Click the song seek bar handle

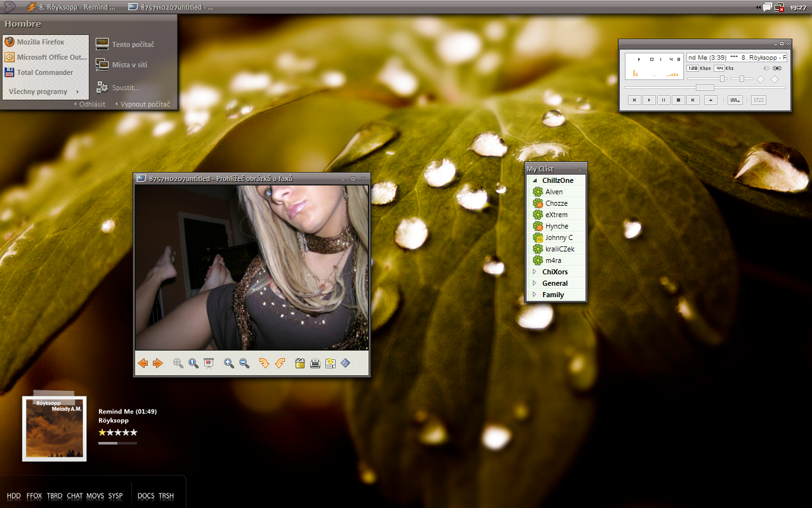[x=705, y=88]
